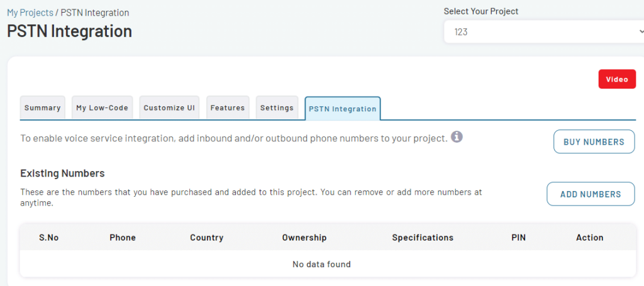The width and height of the screenshot is (644, 286).
Task: Click the BUY NUMBERS button
Action: tap(594, 142)
